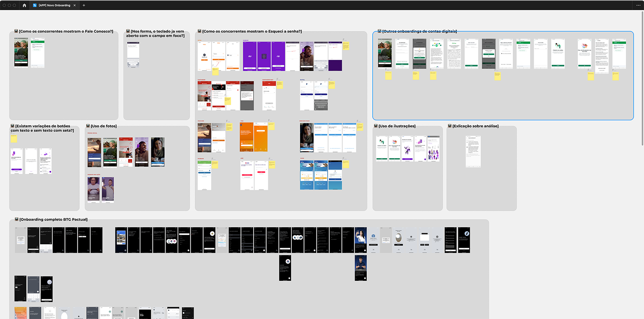Open the three-dot overflow menu in title bar
Screen dimensions: 644x319
tap(638, 5)
